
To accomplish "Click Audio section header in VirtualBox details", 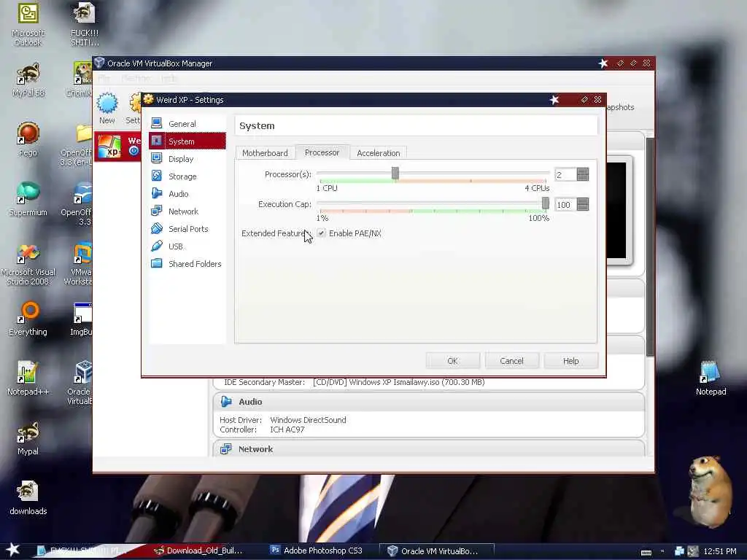I will tap(429, 402).
